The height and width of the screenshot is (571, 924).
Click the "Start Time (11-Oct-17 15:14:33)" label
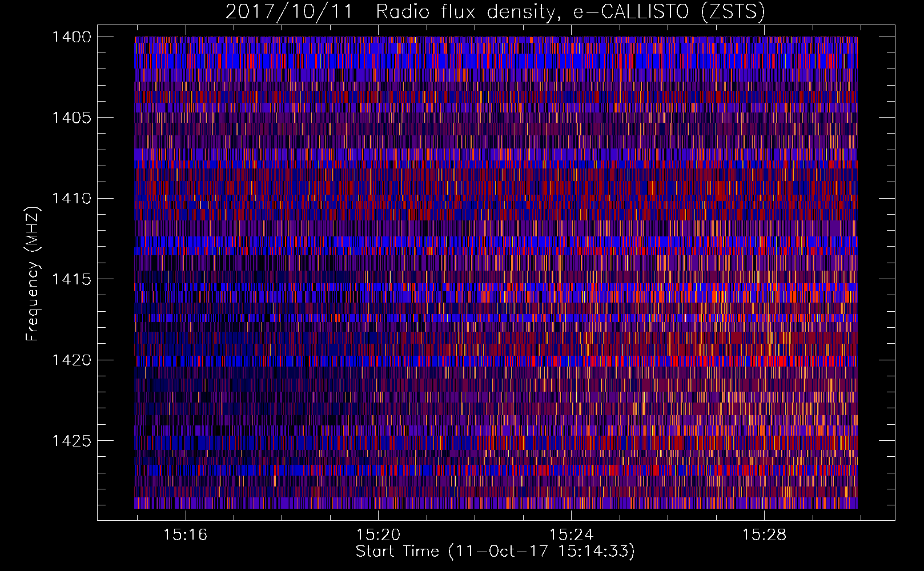point(495,551)
